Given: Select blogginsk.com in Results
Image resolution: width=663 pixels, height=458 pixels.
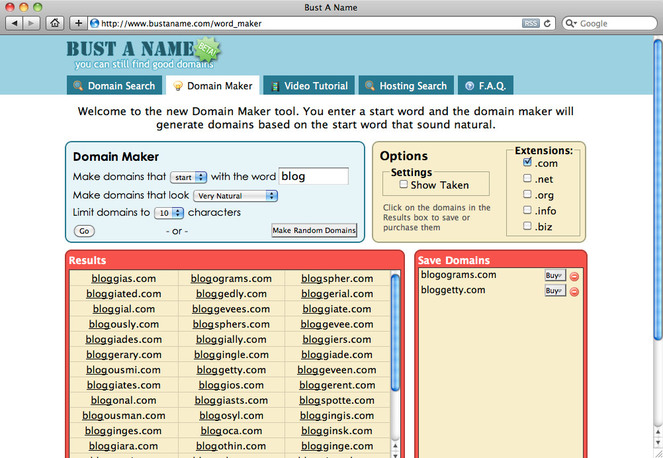Looking at the screenshot, I should pos(337,431).
